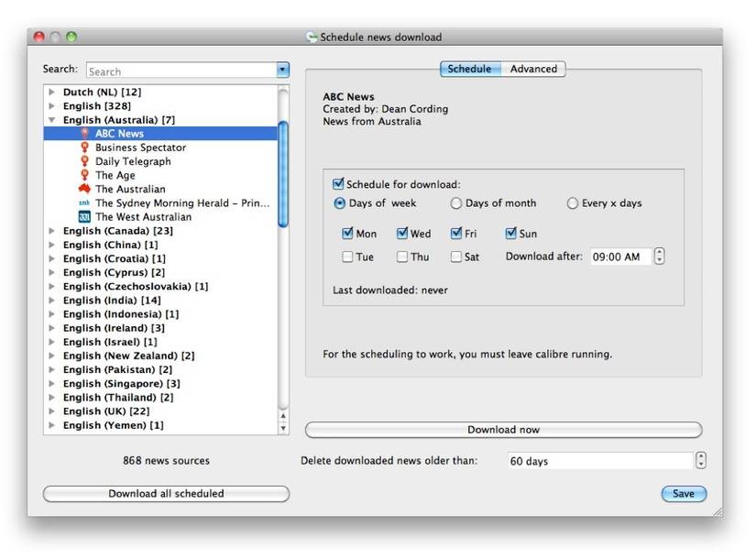Click the Daily Telegraph recipe icon
Viewport: 756px width, 558px height.
[x=85, y=161]
